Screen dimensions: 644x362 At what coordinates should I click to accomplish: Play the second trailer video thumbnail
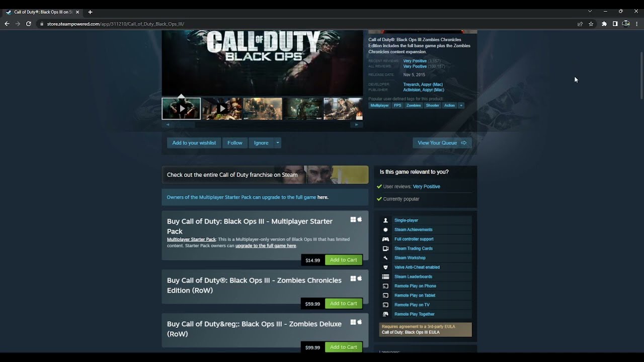[x=222, y=109]
